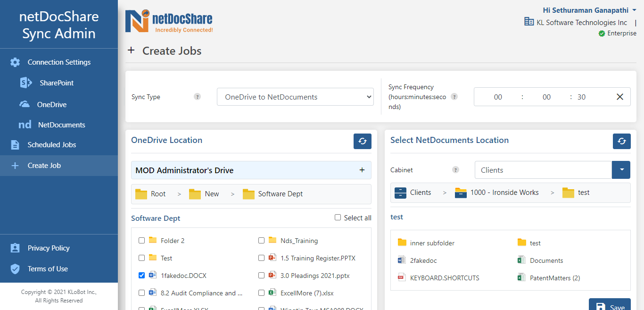Click the seconds field showing 30
This screenshot has width=644, height=310.
(x=582, y=97)
